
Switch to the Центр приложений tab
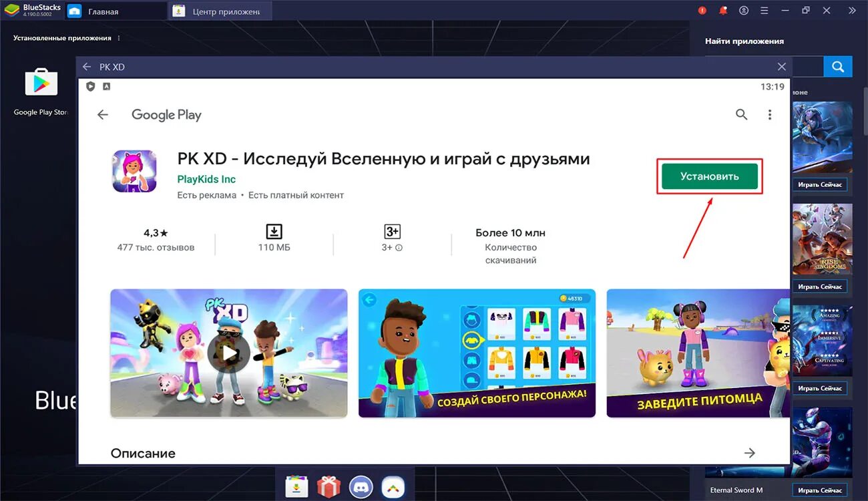point(220,11)
